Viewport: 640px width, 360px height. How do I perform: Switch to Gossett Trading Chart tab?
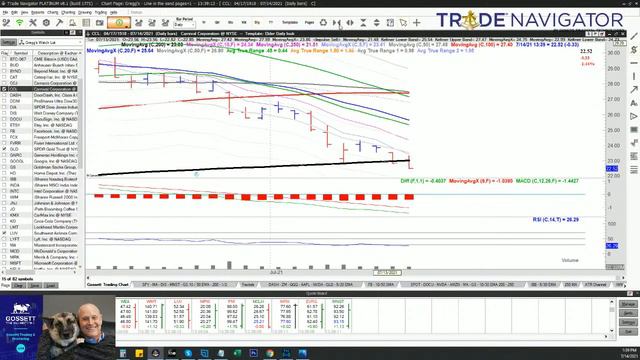108,284
